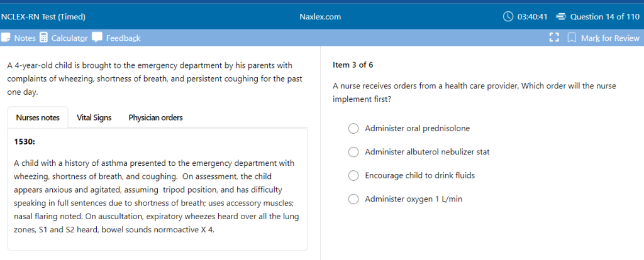644x260 pixels.
Task: Switch to the Vital Signs tab
Action: pyautogui.click(x=94, y=117)
